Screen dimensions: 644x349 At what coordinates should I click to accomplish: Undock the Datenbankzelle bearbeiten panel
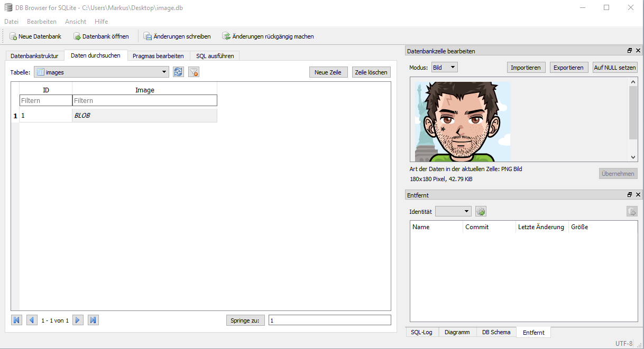630,51
